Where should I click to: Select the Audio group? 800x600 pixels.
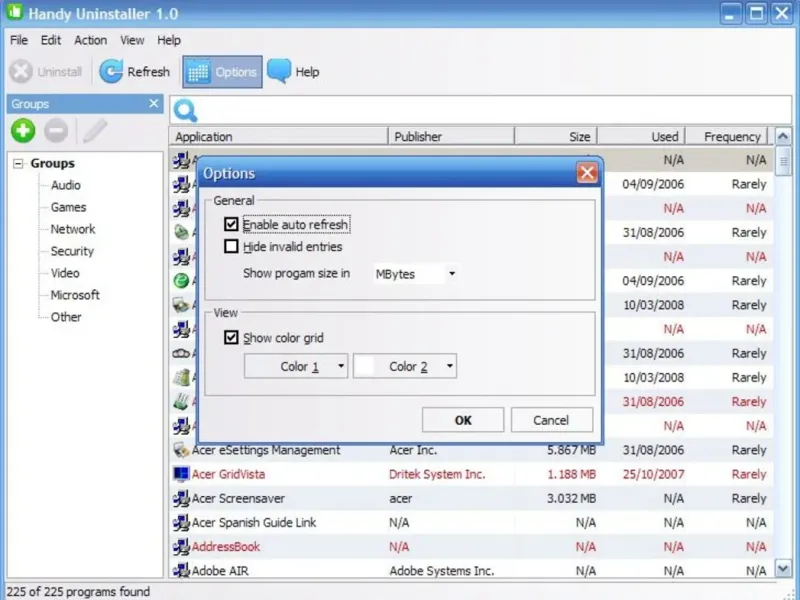(x=66, y=185)
